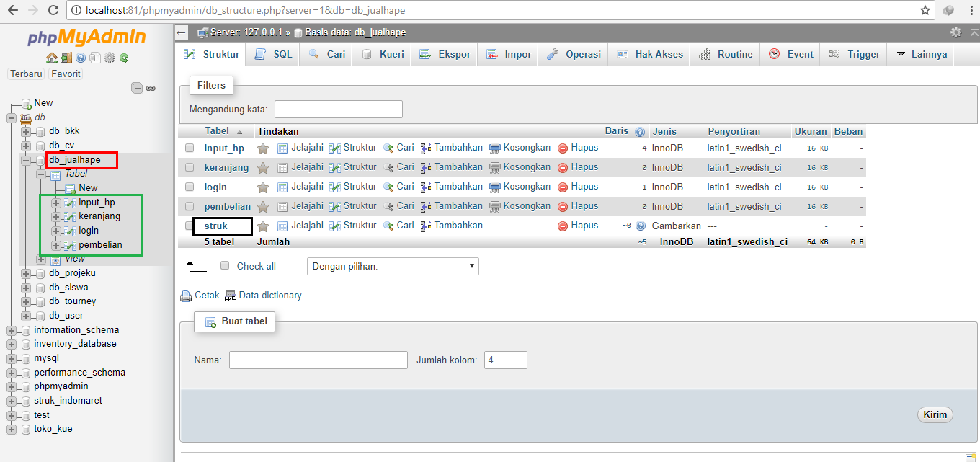This screenshot has height=462, width=980.
Task: Click the logout exit icon
Action: pos(66,58)
